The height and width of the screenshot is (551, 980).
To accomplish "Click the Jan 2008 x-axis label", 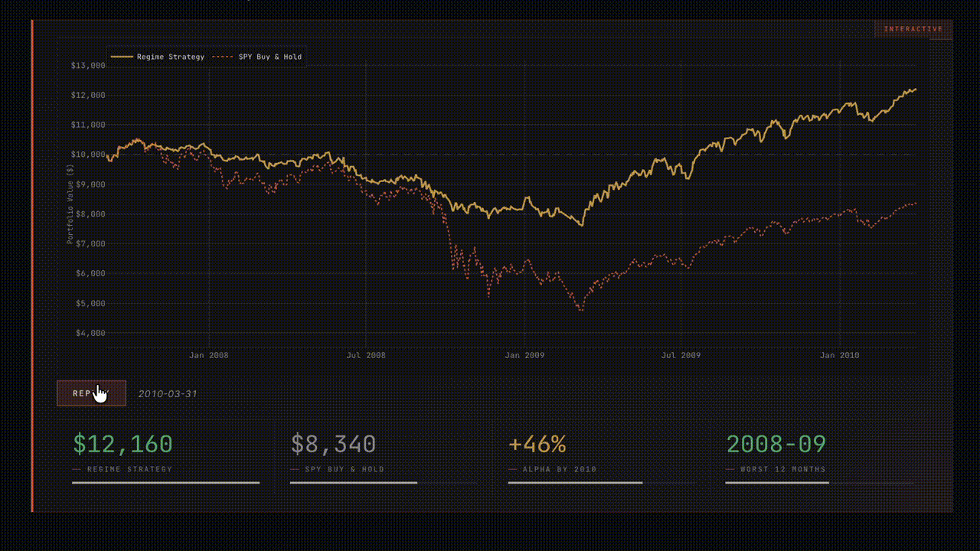I will point(209,355).
